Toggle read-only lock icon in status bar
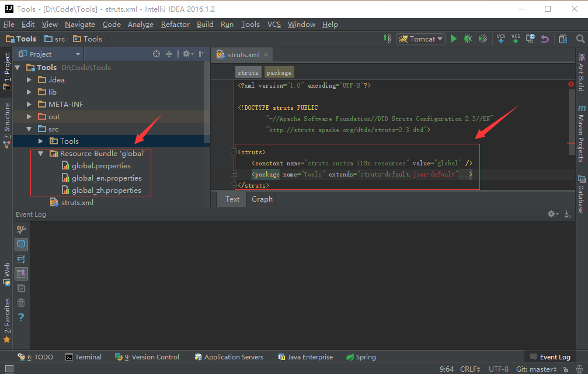Screen dimensions: 588x374 (566, 369)
